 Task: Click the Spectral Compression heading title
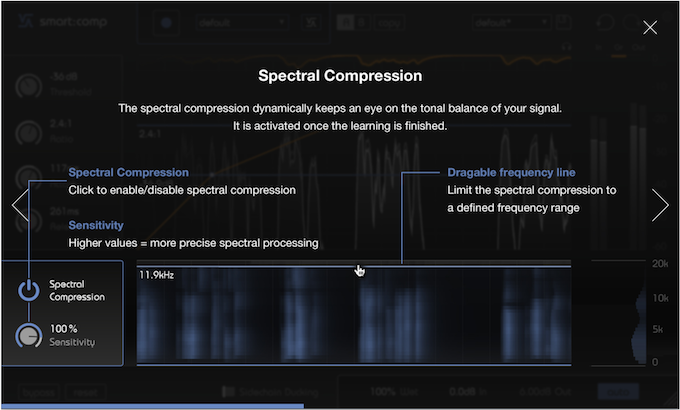click(340, 75)
